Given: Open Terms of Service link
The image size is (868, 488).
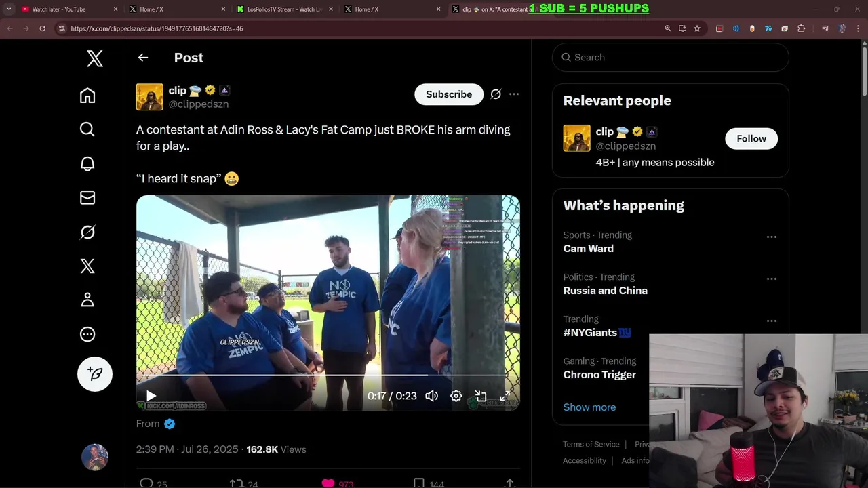Looking at the screenshot, I should tap(591, 445).
